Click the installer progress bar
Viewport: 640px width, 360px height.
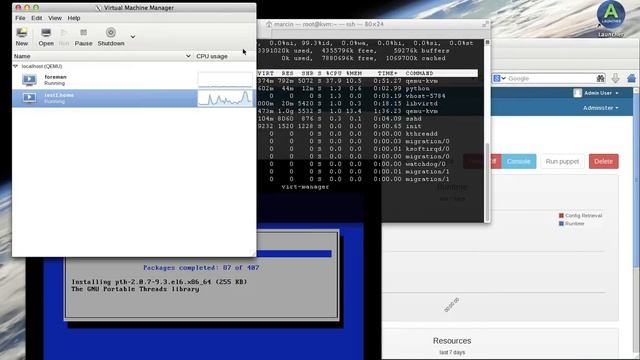coord(294,254)
